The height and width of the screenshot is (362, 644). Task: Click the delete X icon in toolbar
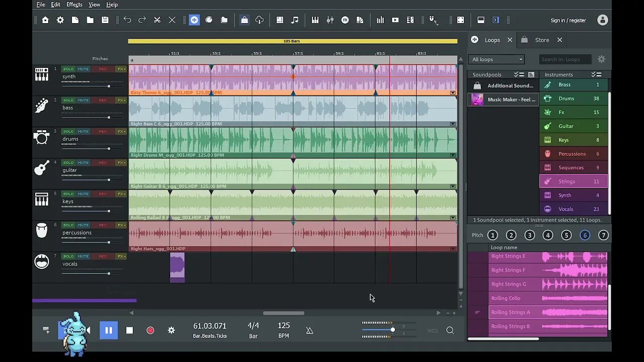point(172,20)
